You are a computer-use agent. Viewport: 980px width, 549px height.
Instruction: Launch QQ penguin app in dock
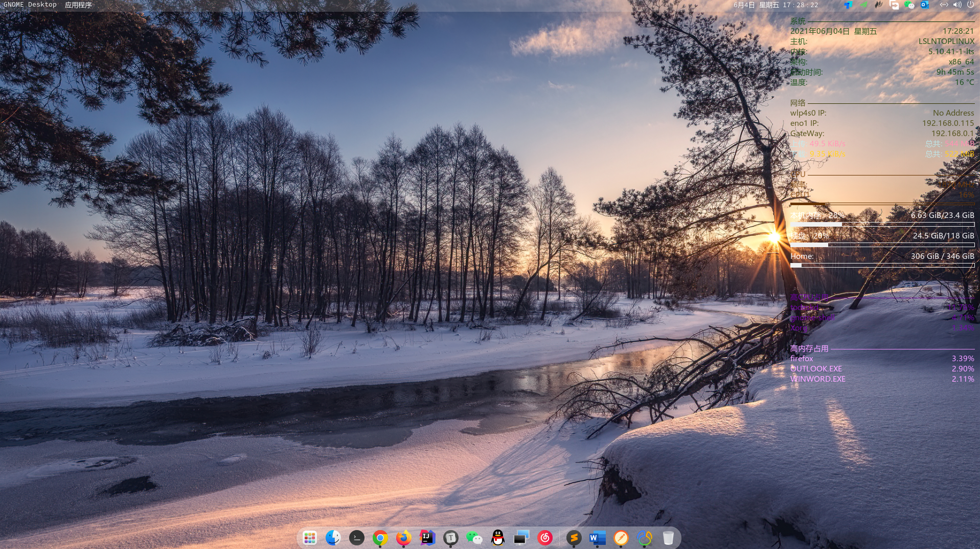(497, 538)
